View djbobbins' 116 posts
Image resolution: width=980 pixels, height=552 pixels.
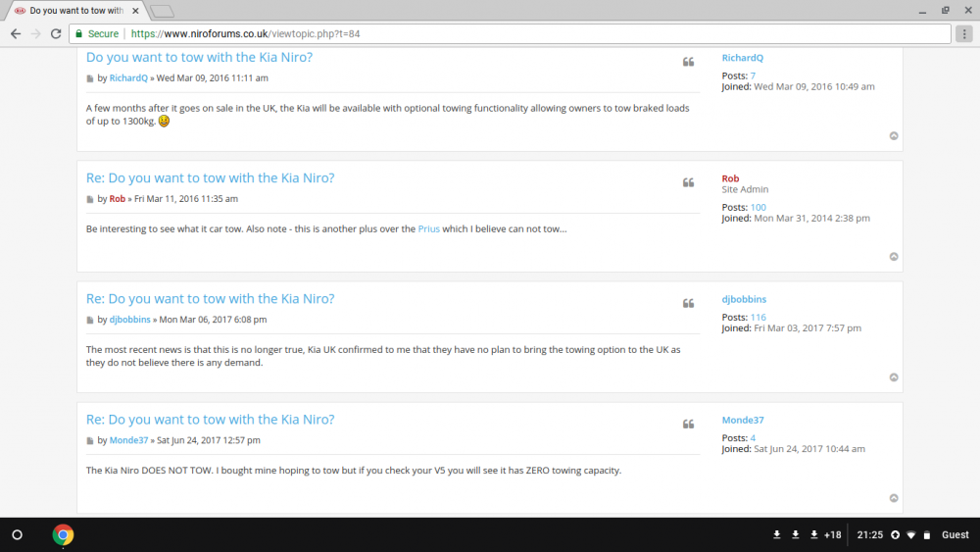pos(759,317)
